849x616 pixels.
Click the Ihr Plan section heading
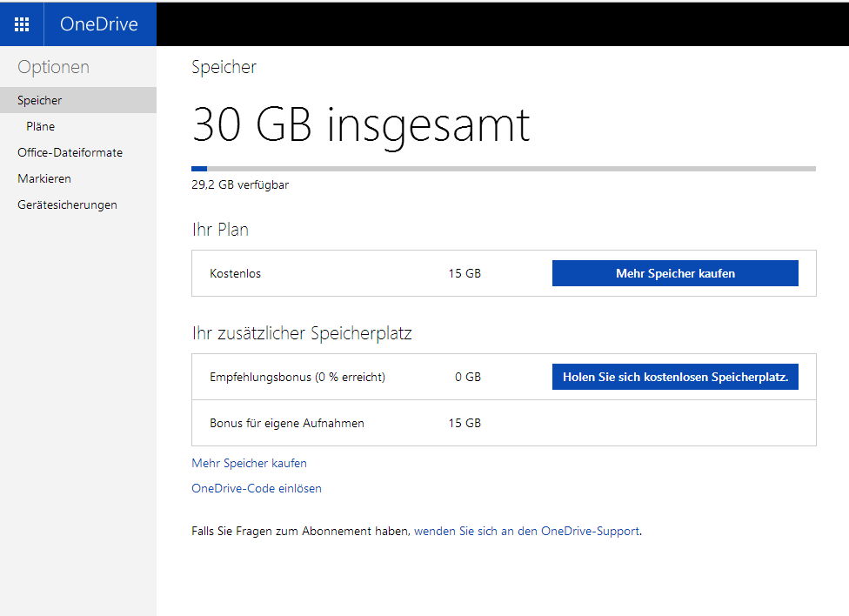pyautogui.click(x=220, y=230)
